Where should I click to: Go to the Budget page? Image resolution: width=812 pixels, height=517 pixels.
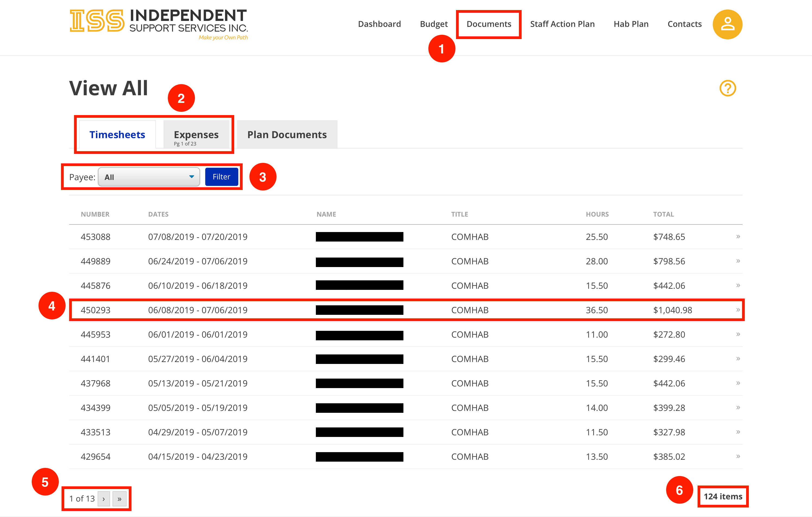[433, 24]
